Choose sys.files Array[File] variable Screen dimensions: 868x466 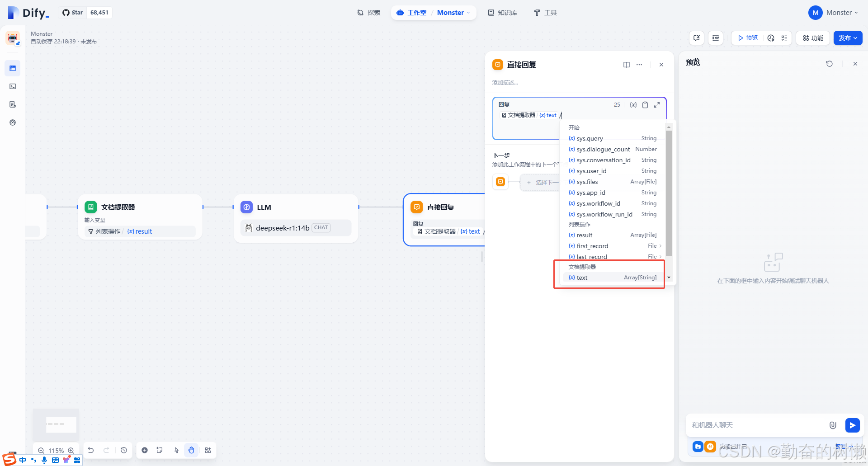(x=613, y=182)
